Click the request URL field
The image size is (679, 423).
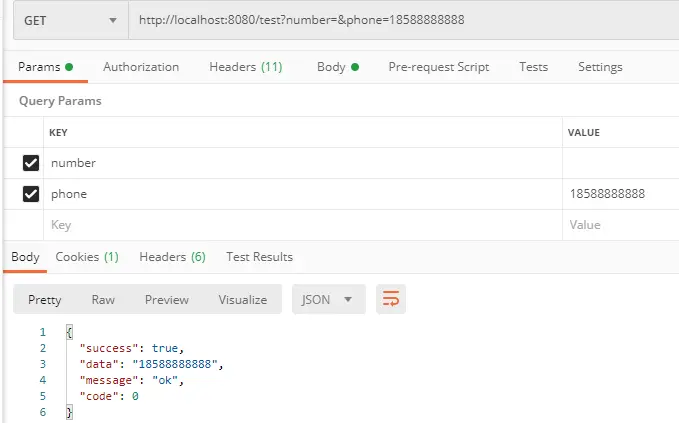tap(404, 20)
